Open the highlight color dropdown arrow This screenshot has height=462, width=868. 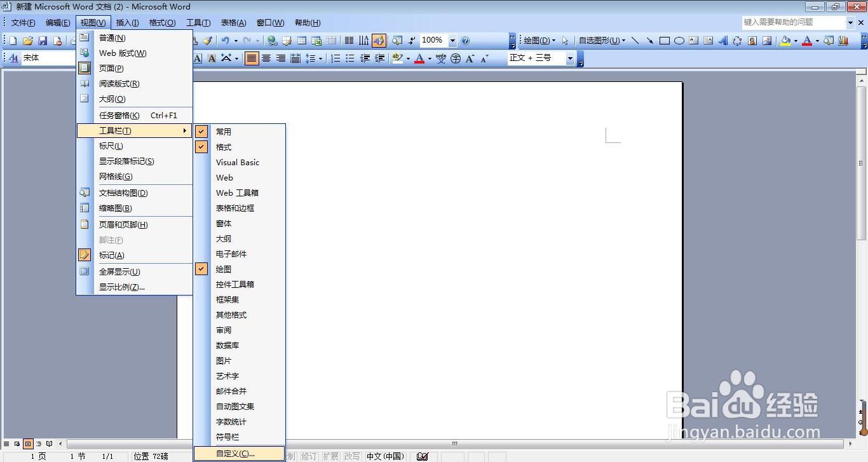[408, 58]
